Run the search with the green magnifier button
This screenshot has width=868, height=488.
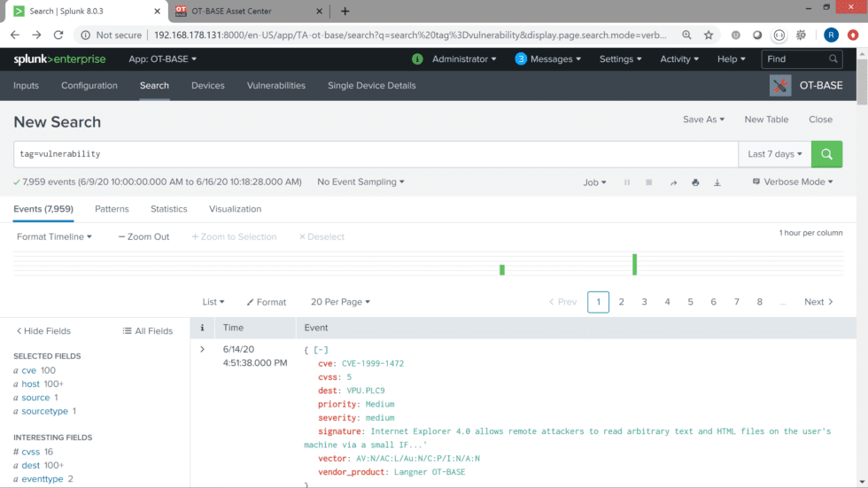point(826,154)
